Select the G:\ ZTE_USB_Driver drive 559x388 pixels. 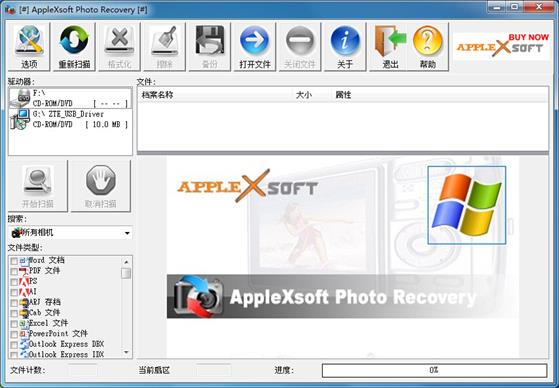pyautogui.click(x=70, y=119)
